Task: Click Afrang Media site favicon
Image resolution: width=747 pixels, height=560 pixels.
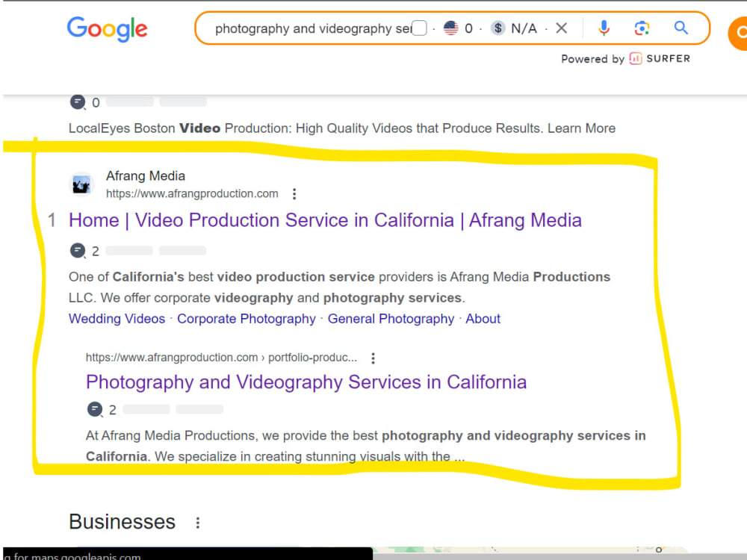Action: coord(81,184)
